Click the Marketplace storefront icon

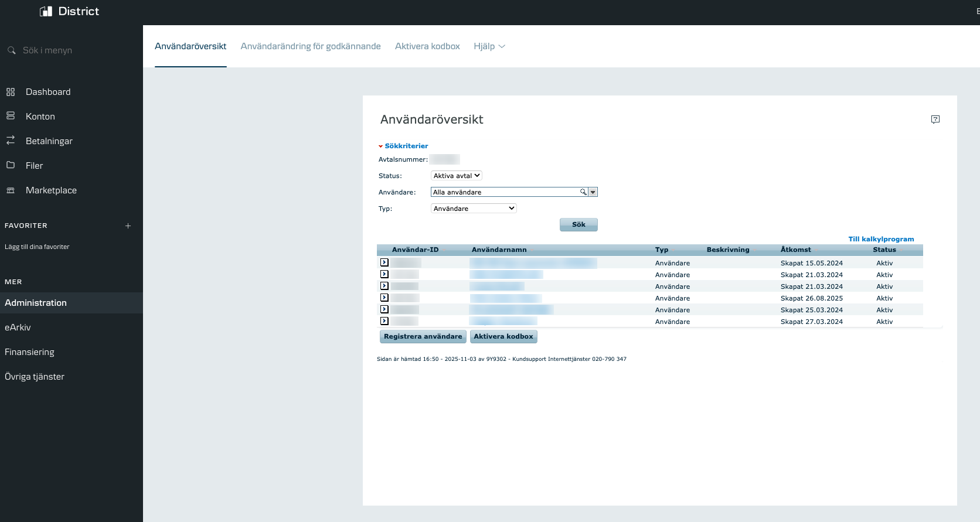pyautogui.click(x=11, y=190)
